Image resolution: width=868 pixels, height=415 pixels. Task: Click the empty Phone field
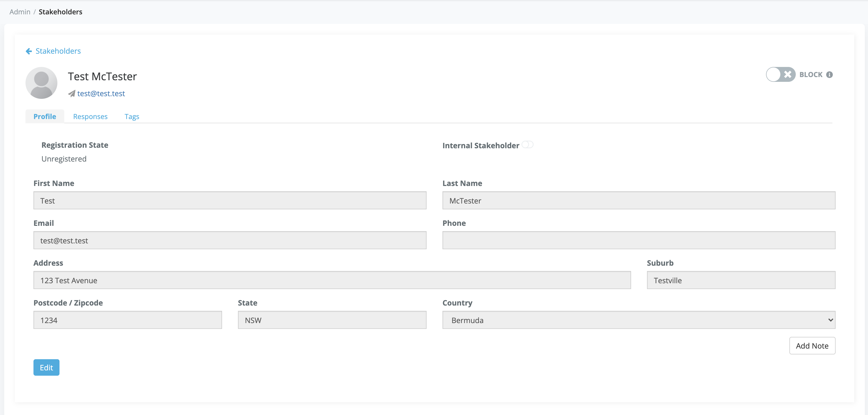639,240
